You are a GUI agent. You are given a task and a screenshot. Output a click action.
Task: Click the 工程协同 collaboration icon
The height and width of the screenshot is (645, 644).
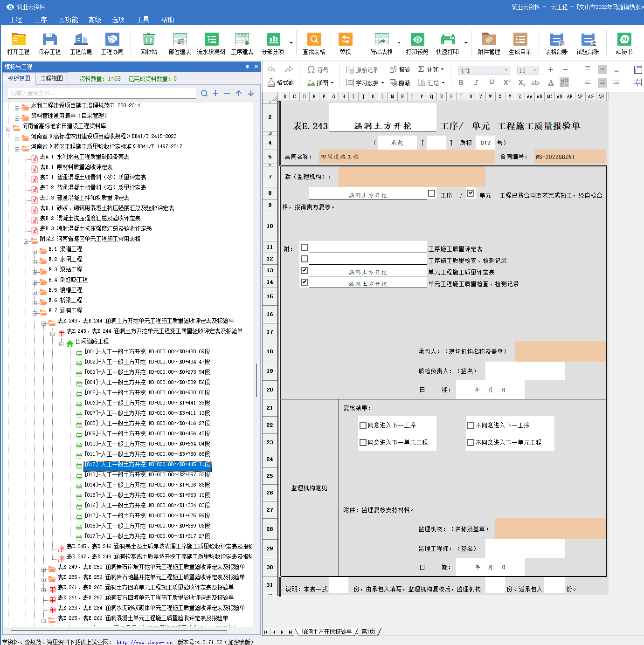(112, 44)
